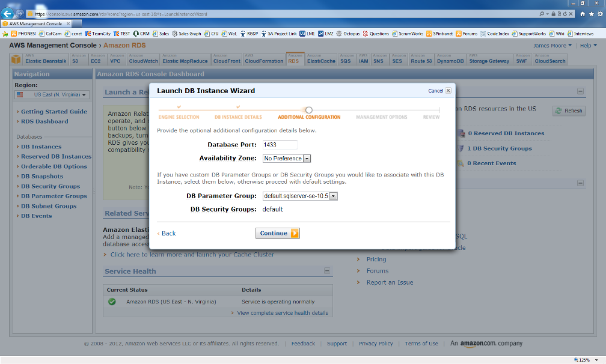Collapse the second right-side panel section

(580, 183)
